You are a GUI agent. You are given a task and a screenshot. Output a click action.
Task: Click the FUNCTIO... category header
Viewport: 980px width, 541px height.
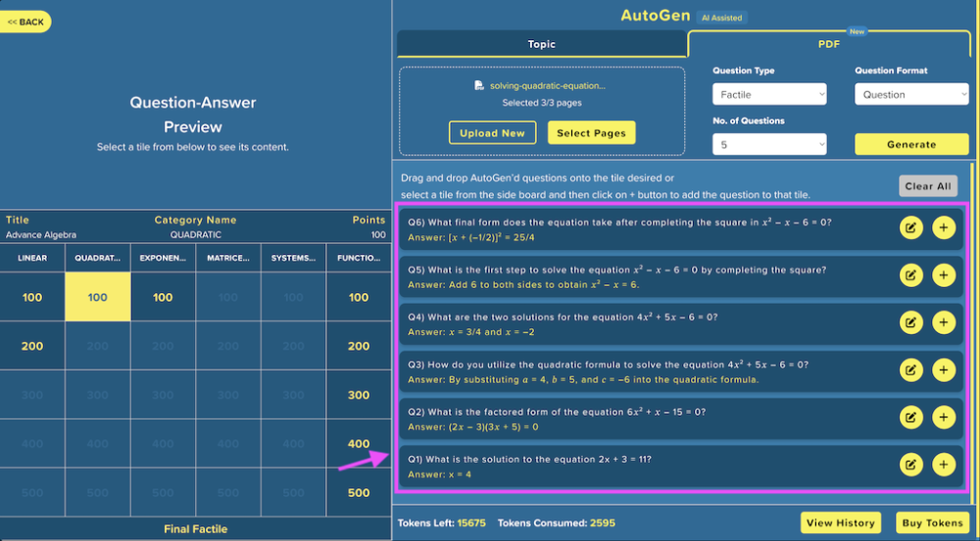click(359, 258)
